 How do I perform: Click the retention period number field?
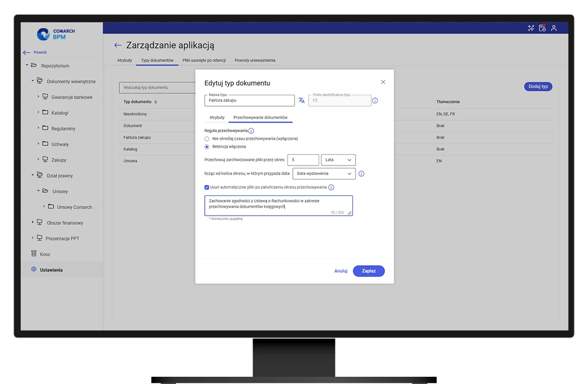pos(303,160)
